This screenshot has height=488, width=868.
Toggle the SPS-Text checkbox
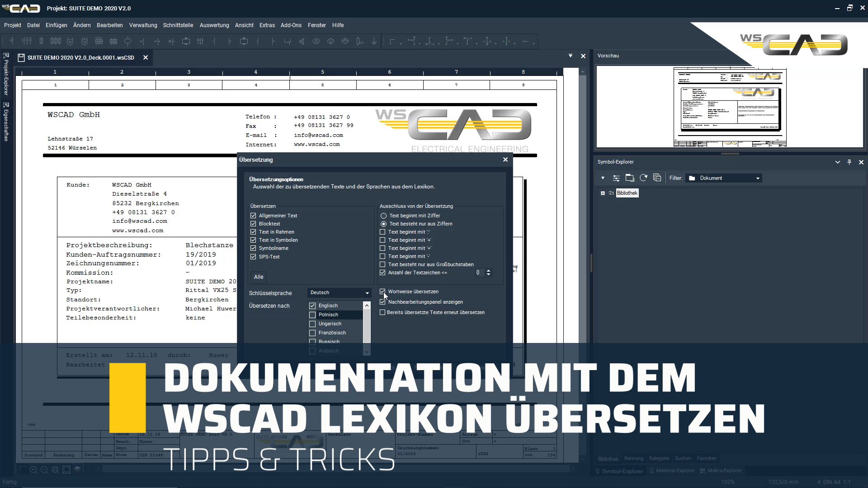253,257
